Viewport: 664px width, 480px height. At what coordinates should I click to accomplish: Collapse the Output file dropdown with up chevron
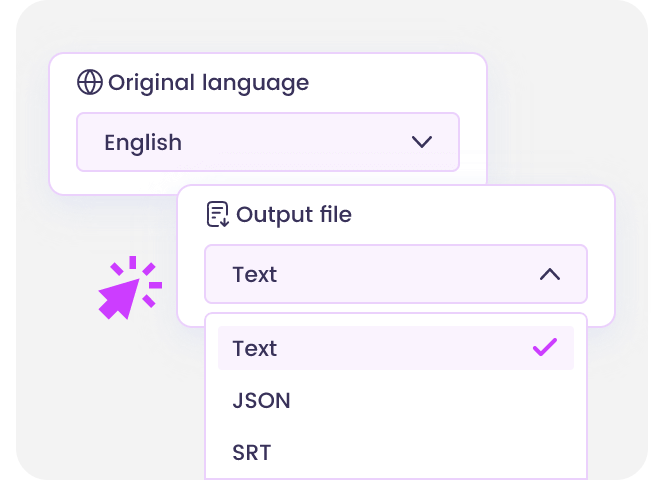[550, 274]
